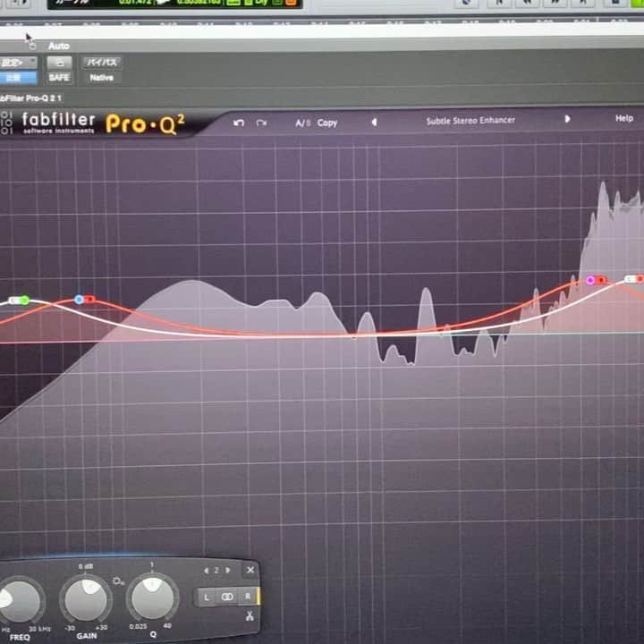644x644 pixels.
Task: Click the Pro Tools fast-forward transport button
Action: pos(555,3)
